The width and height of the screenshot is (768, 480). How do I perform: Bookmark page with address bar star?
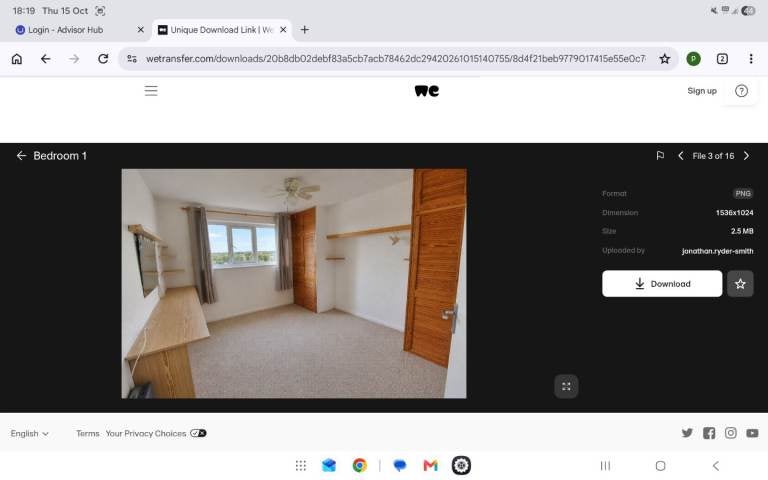(664, 59)
